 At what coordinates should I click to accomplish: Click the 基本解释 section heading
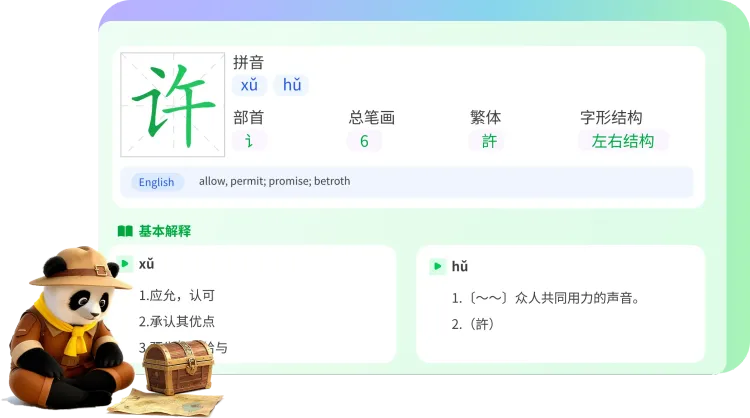pyautogui.click(x=165, y=231)
